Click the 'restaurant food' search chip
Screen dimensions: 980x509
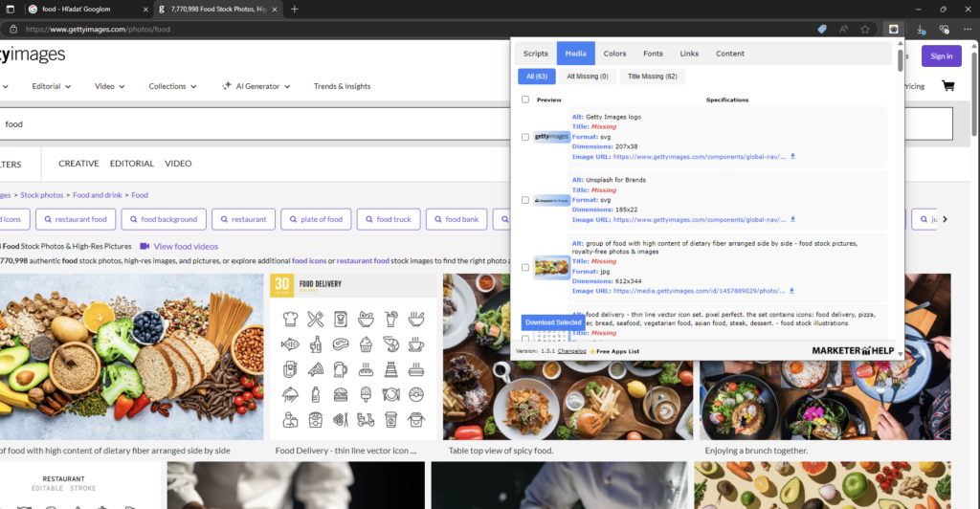[76, 219]
